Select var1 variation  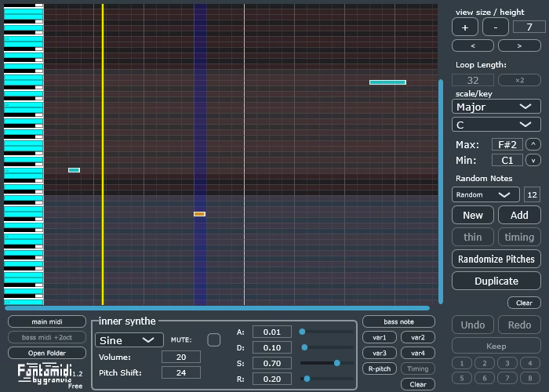(380, 337)
